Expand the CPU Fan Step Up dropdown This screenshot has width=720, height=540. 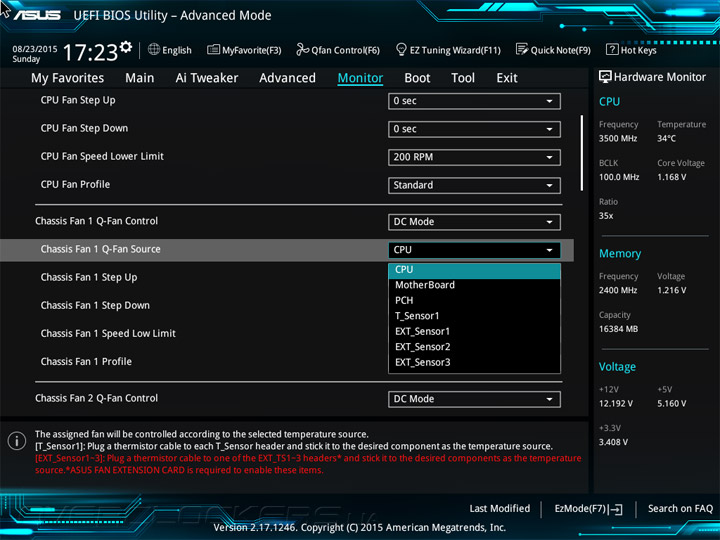(x=474, y=101)
